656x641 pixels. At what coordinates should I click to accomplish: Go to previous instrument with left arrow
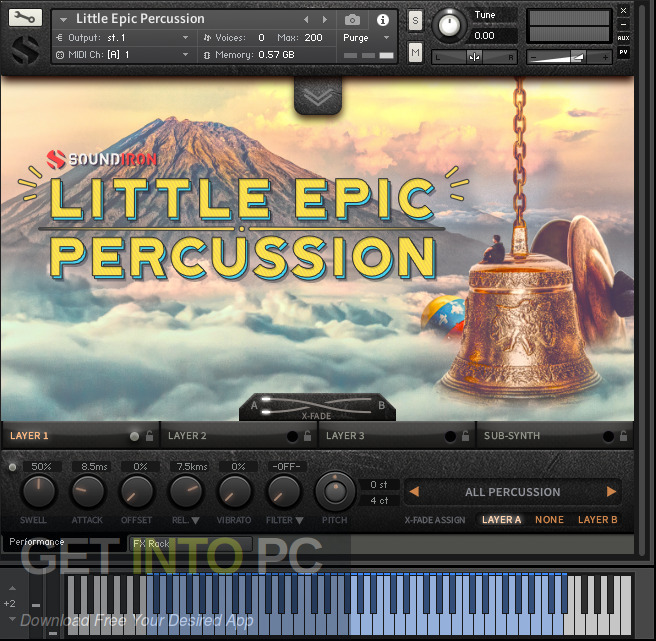[306, 19]
